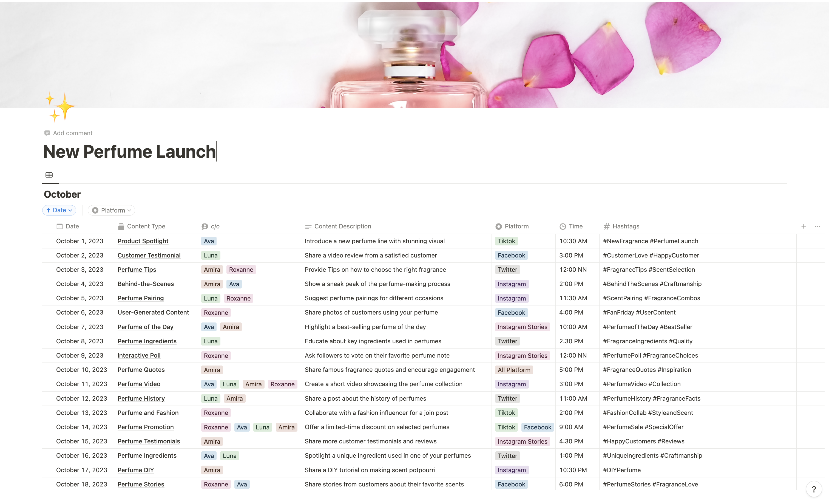This screenshot has width=829, height=504.
Task: Click the Hashtags column header
Action: point(626,226)
